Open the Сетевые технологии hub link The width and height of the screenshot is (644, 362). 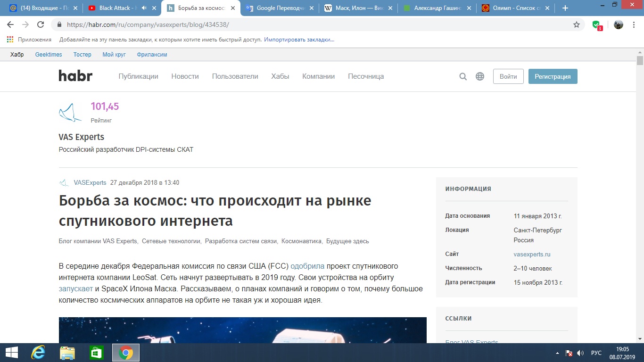172,241
